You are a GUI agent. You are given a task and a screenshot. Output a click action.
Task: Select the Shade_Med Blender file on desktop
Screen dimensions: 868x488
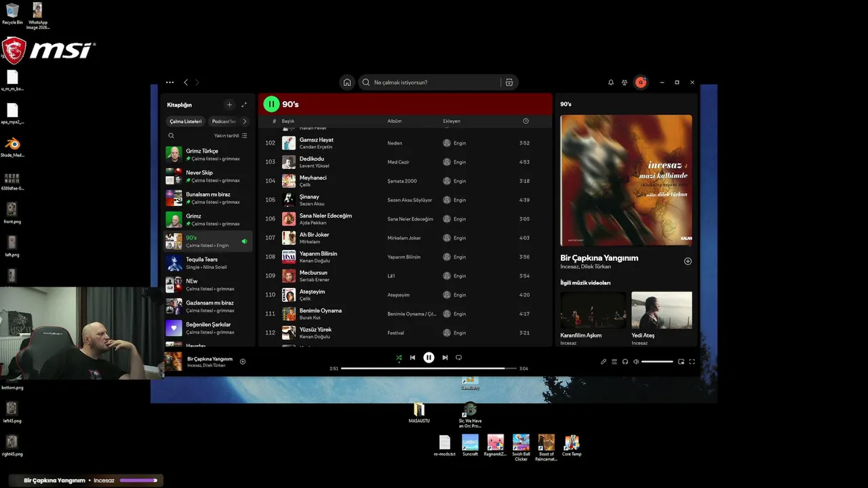coord(12,147)
